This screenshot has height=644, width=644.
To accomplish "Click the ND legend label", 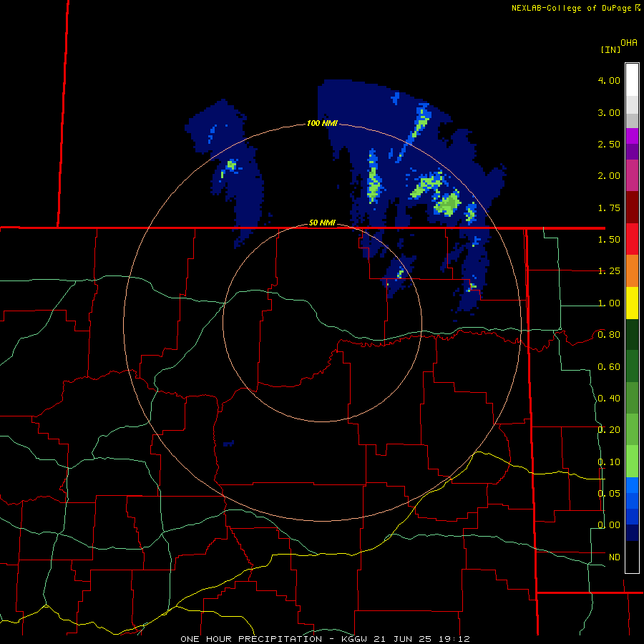I will 615,557.
